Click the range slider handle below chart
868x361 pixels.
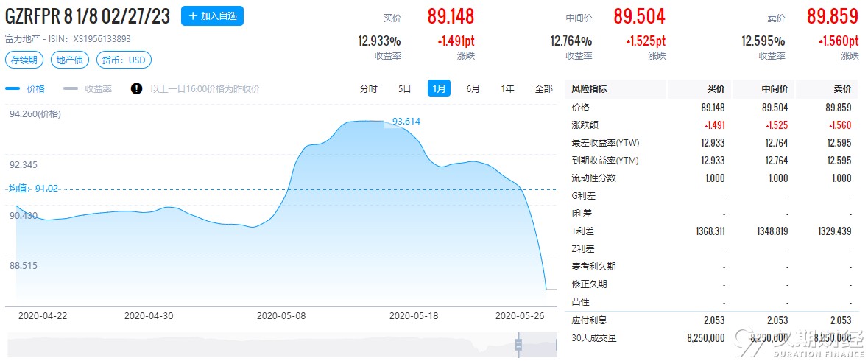[x=519, y=344]
